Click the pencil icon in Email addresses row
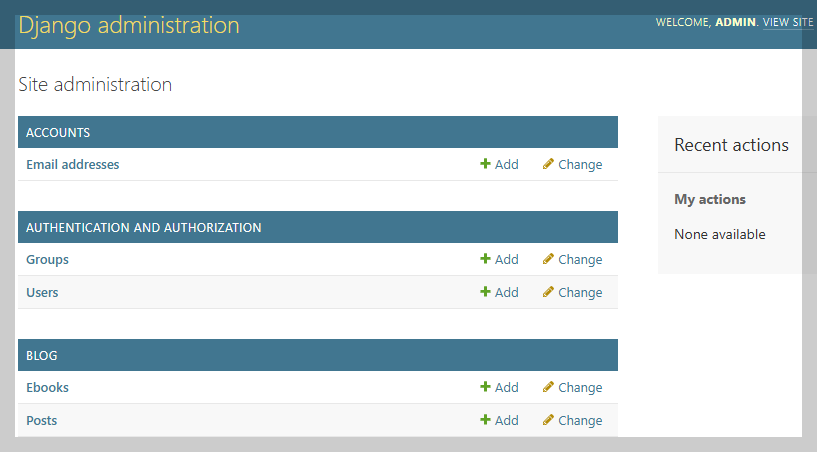Screen dimensions: 817x452 (x=548, y=164)
